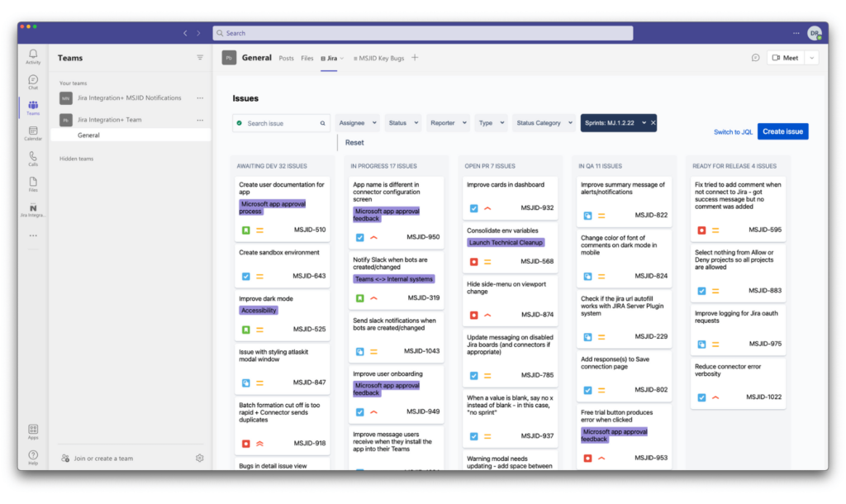Open the Status Category dropdown

544,123
